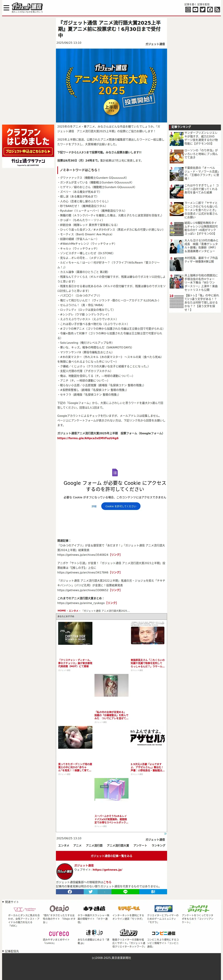
Task: Click Cookie を許可してください button
Action: pyautogui.click(x=121, y=506)
